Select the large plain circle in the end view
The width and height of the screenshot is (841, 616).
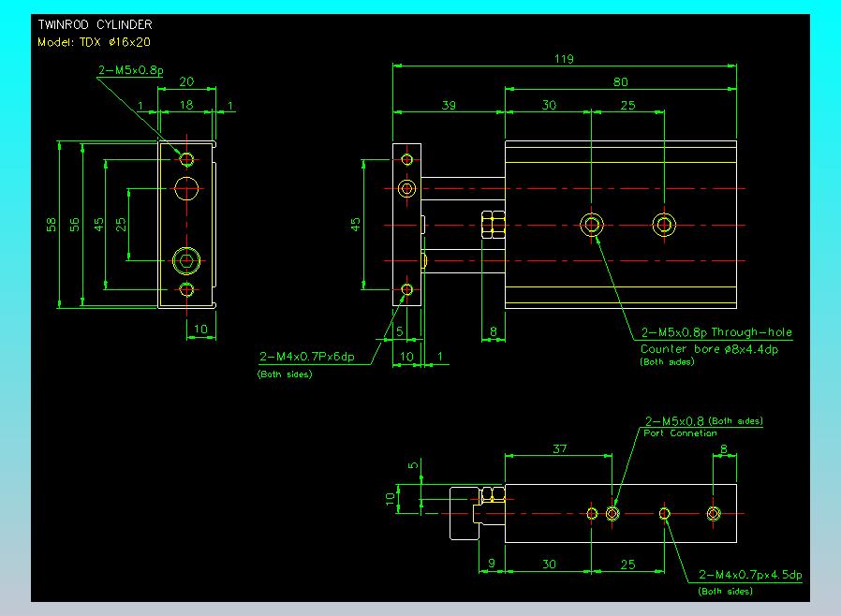[187, 187]
